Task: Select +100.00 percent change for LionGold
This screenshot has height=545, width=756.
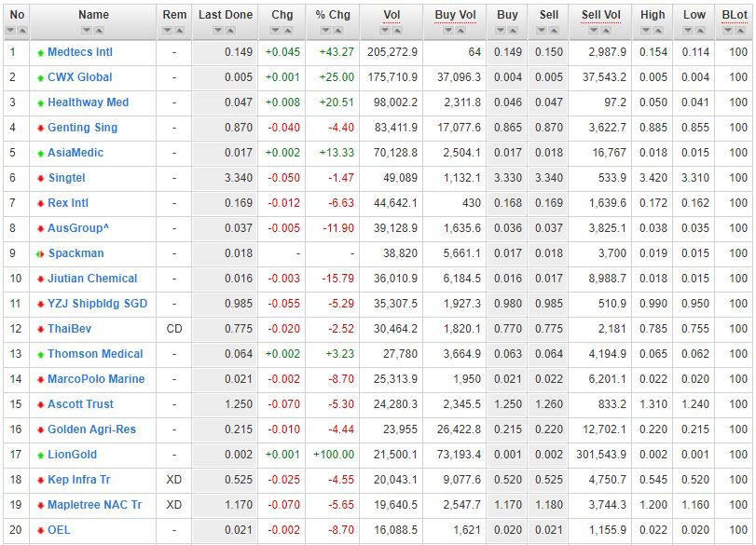Action: [x=334, y=455]
